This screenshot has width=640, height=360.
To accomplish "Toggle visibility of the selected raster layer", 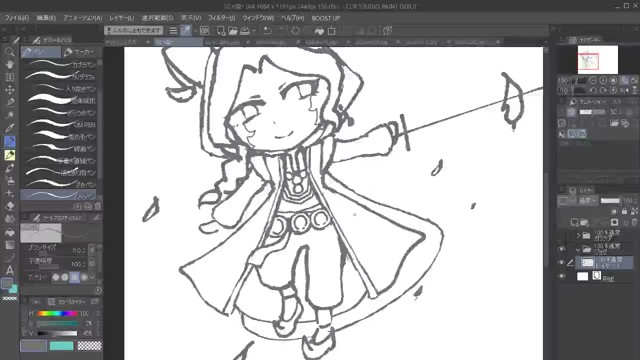I will 562,262.
